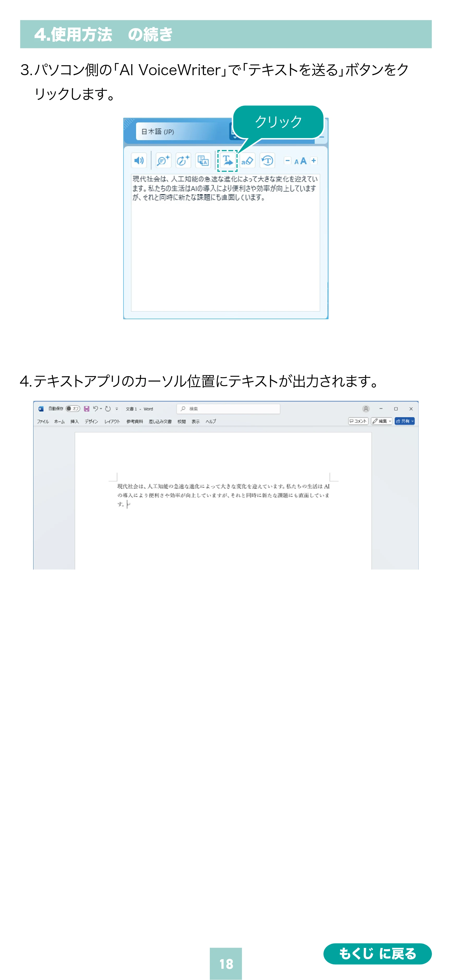This screenshot has width=452, height=980.
Task: Switch to the 差し込み文書 tab
Action: (x=160, y=421)
